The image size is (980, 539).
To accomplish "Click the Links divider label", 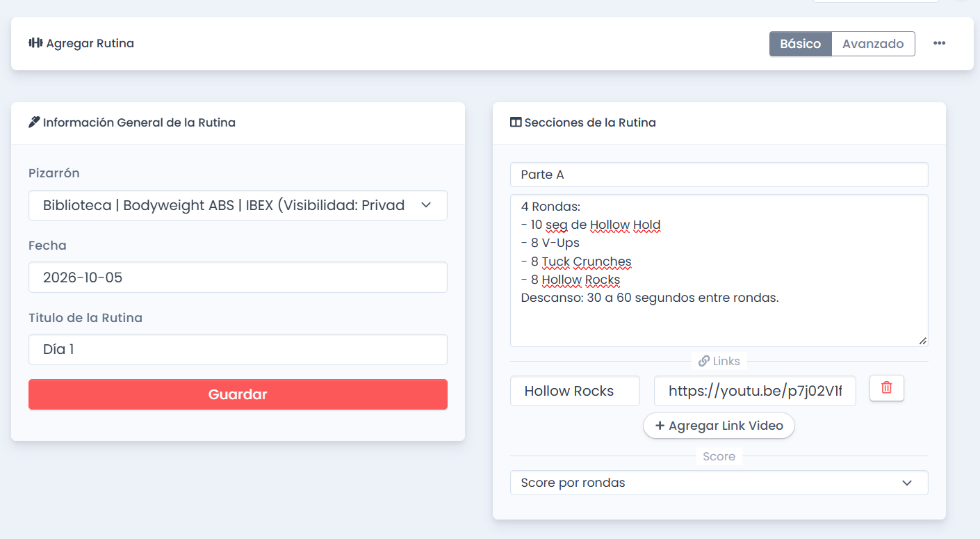I will point(719,362).
